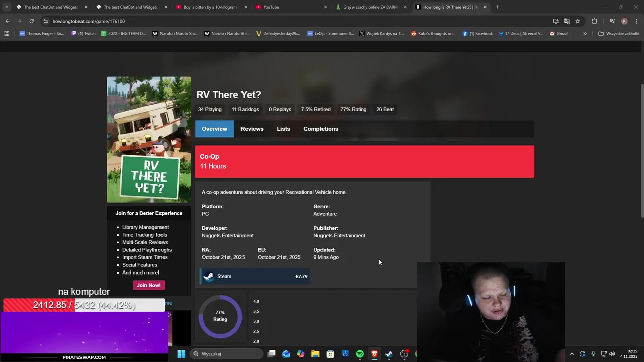This screenshot has width=644, height=362.
Task: Click the Join Now! button
Action: [148, 285]
